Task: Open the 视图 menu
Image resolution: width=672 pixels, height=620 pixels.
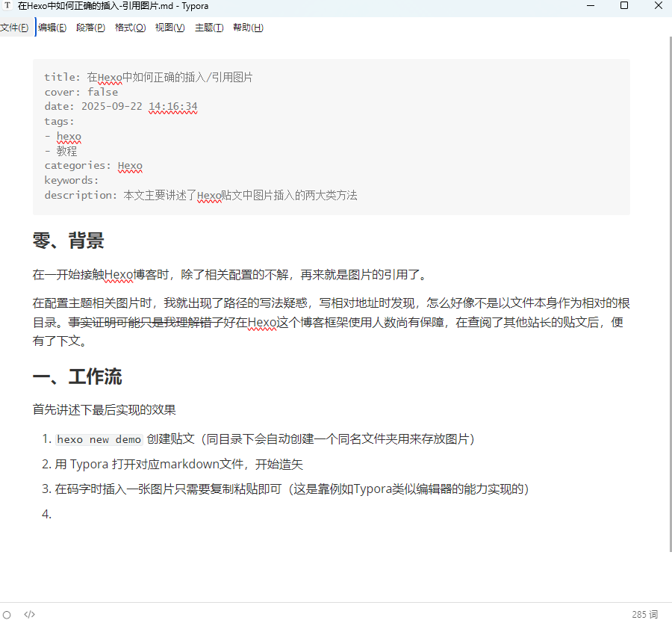Action: [169, 27]
